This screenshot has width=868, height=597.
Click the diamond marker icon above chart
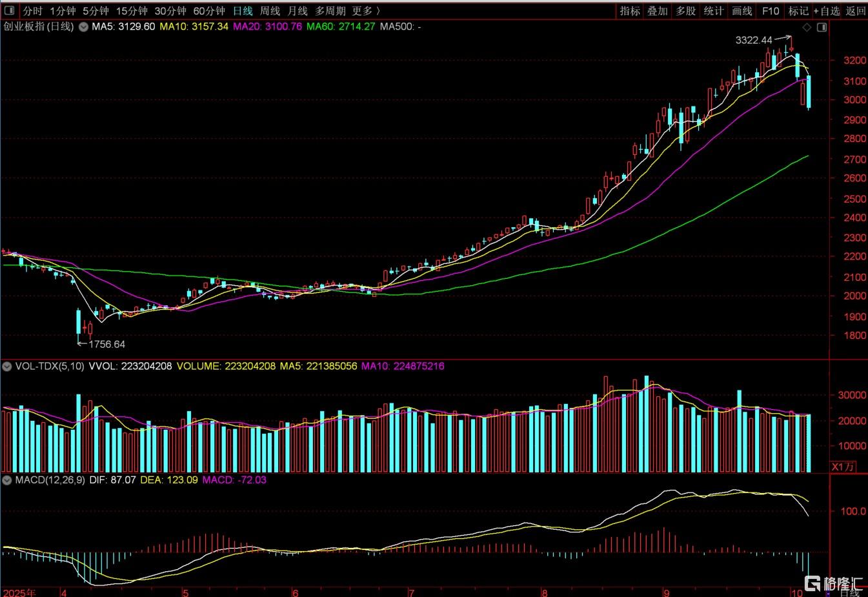click(x=807, y=27)
